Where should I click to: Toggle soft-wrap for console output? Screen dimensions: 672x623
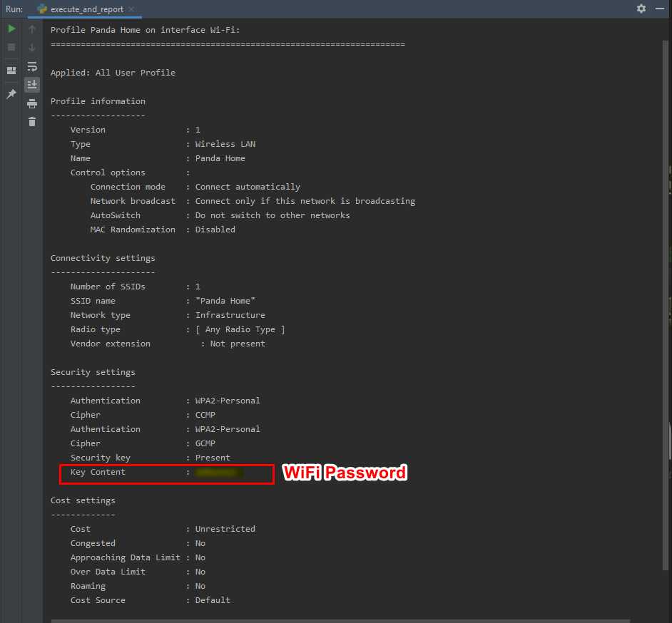(32, 66)
